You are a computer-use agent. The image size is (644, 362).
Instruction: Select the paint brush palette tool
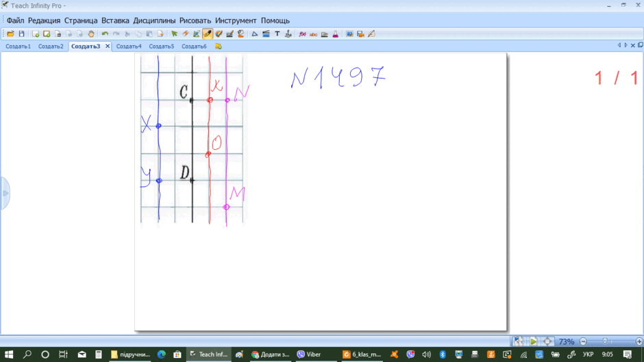pos(219,34)
